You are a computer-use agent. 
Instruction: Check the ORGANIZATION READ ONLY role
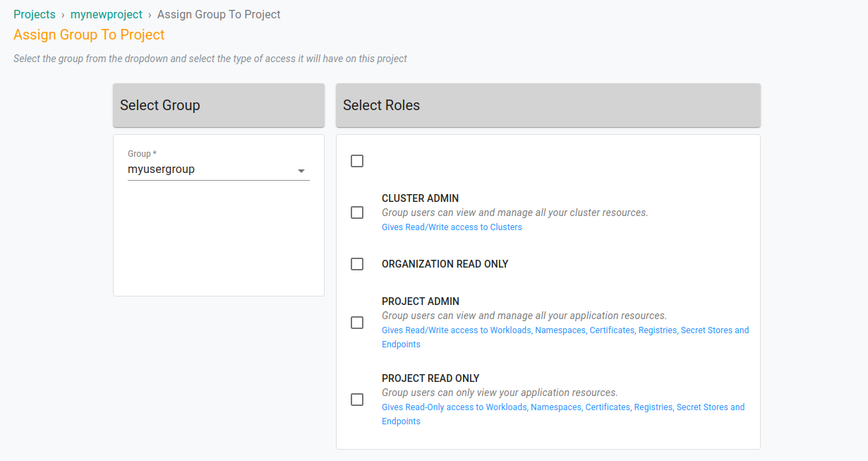(x=357, y=264)
